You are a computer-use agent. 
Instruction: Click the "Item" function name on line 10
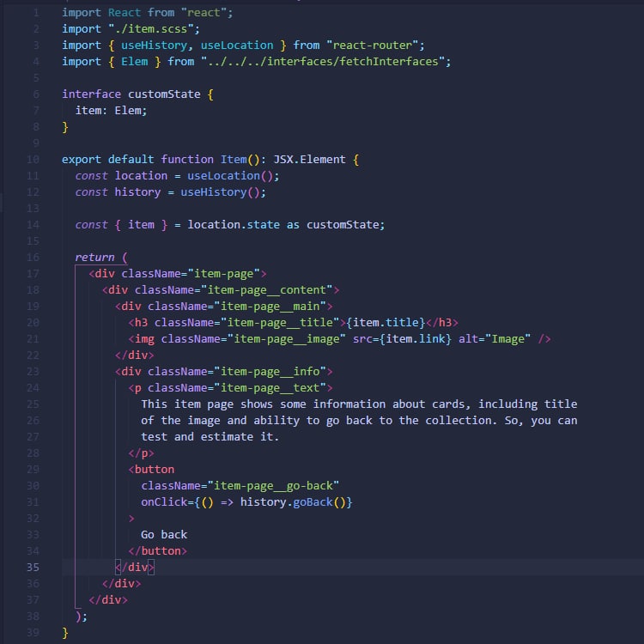[234, 160]
